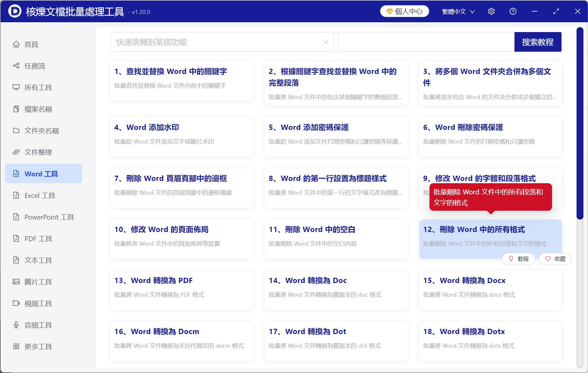Open the 繁體中文 language dropdown

point(458,11)
